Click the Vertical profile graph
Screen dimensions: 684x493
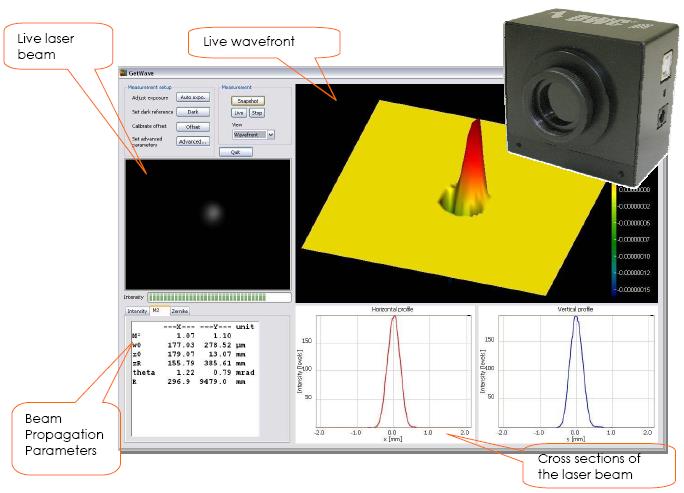(576, 371)
